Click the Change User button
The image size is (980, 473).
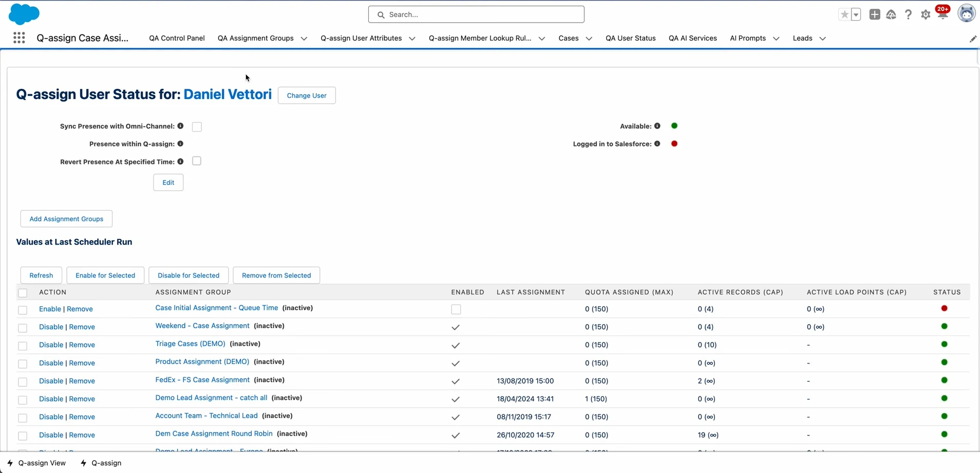click(x=307, y=96)
